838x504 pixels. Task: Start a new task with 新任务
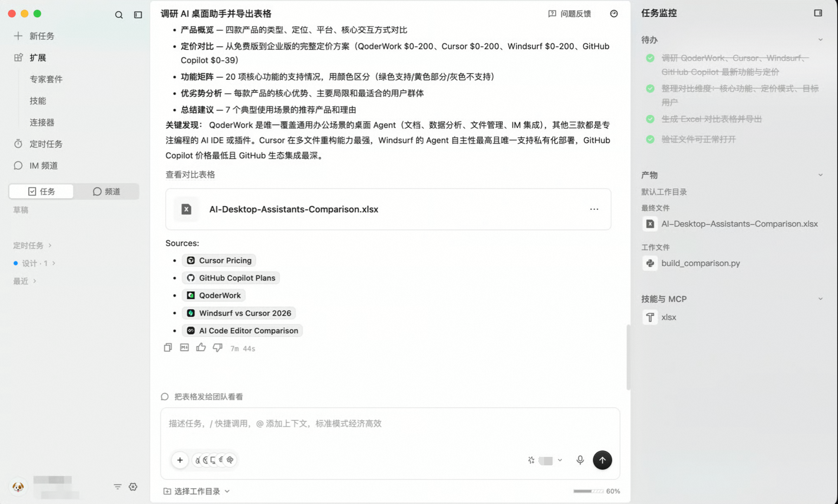pos(34,36)
